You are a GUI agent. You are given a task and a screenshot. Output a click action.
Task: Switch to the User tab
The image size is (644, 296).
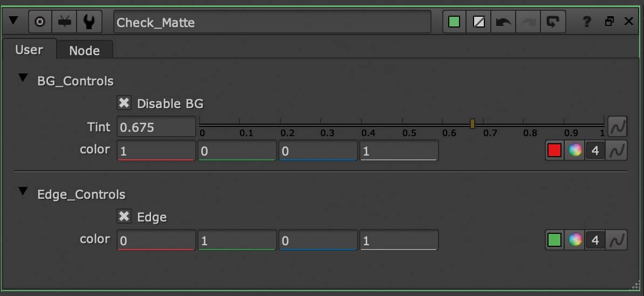29,50
